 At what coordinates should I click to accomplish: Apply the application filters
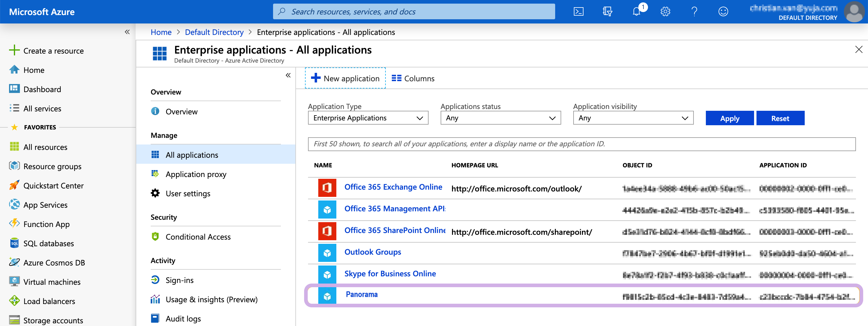(729, 118)
